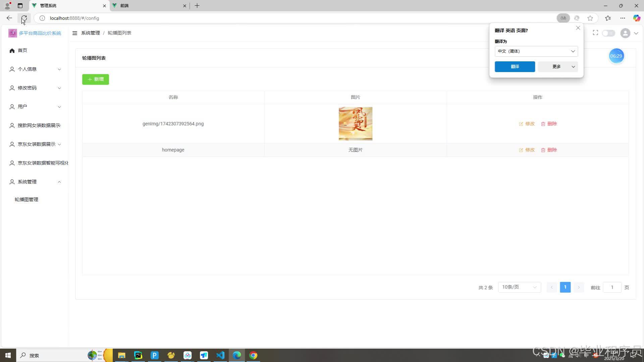Click the fullscreen icon in header
644x362 pixels.
[595, 33]
